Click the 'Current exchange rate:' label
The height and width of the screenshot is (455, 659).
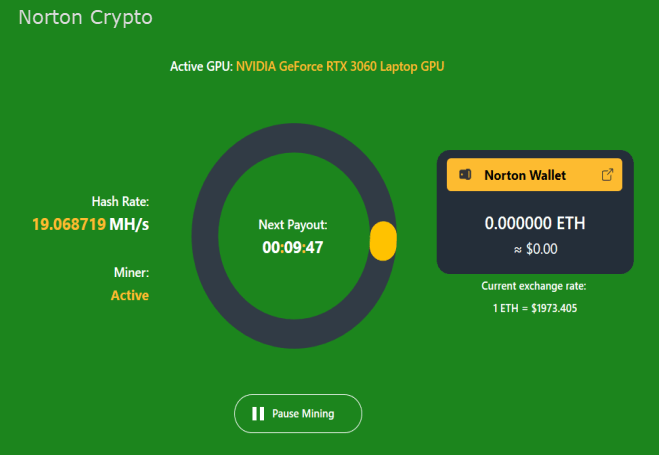click(534, 286)
